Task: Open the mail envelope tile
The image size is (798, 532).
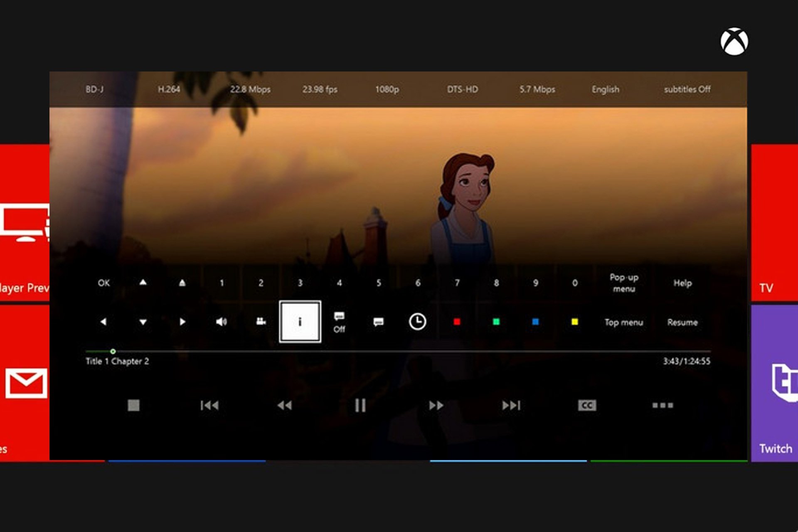Action: click(25, 383)
